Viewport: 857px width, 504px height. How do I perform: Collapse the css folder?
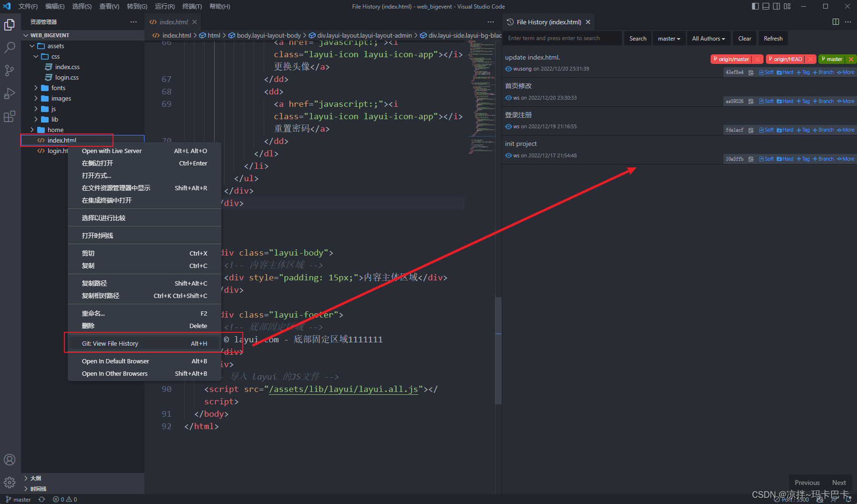point(36,56)
